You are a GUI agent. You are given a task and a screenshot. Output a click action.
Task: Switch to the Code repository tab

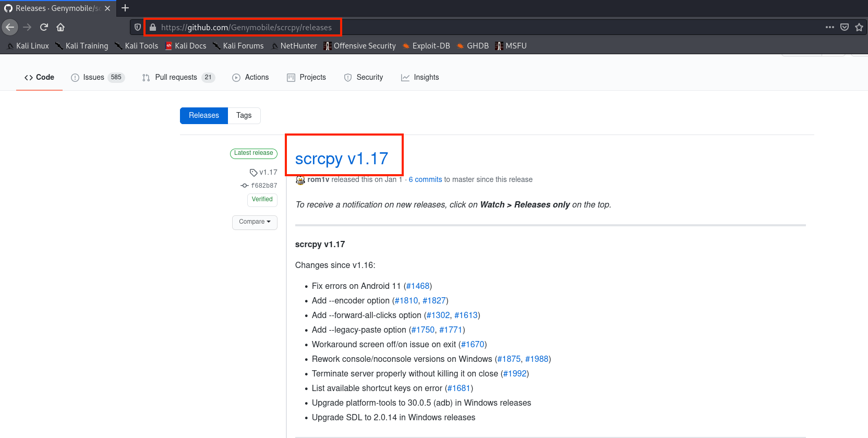click(39, 77)
